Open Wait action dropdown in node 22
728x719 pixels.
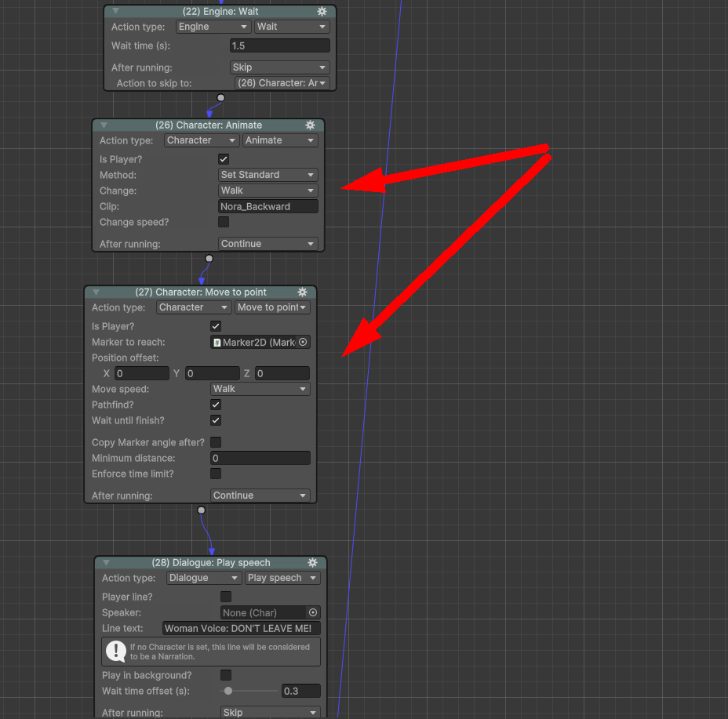(x=292, y=27)
